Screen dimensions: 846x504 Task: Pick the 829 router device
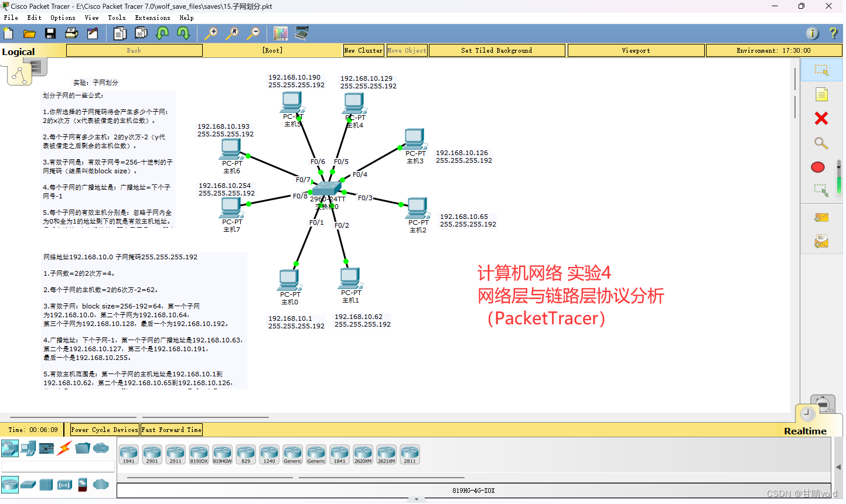(x=245, y=455)
